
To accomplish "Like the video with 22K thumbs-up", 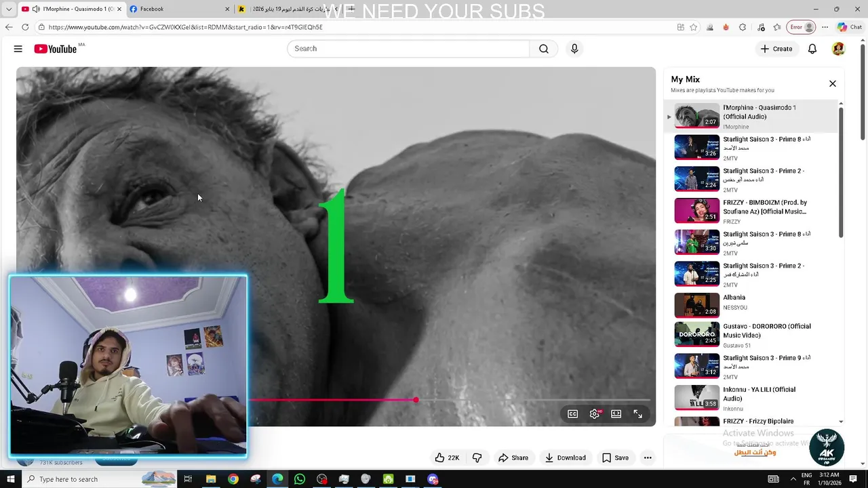I will click(x=447, y=457).
